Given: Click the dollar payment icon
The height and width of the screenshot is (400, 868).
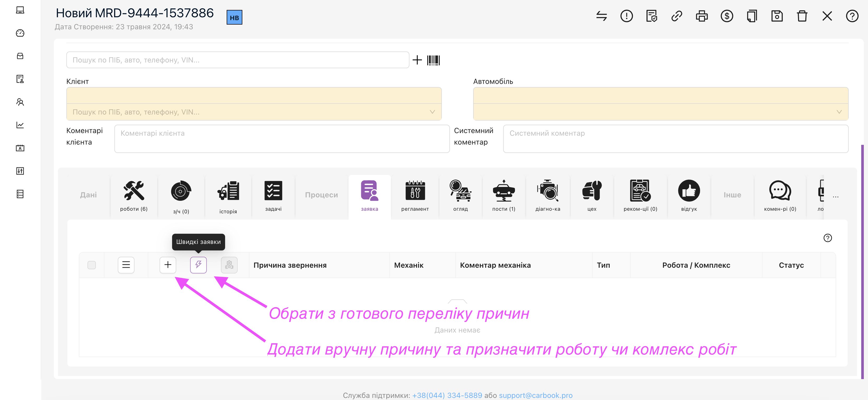Looking at the screenshot, I should [x=726, y=16].
